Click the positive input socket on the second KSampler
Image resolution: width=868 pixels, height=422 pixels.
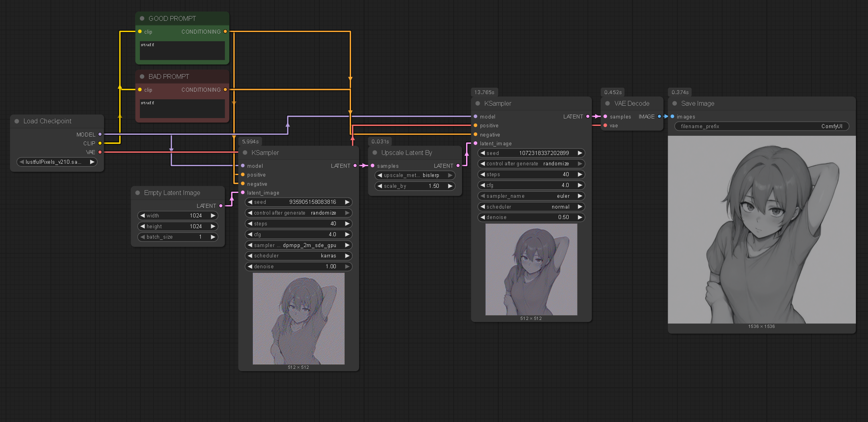476,125
